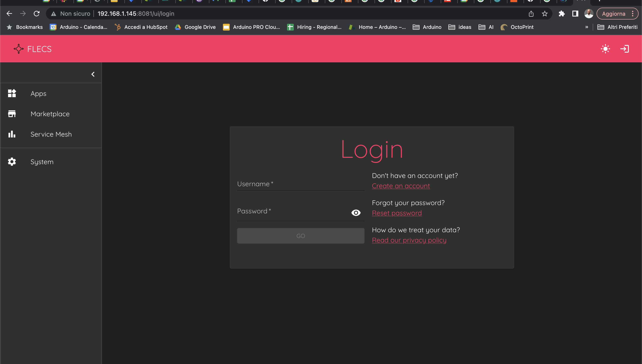Reload the page with browser refresh icon

(37, 14)
